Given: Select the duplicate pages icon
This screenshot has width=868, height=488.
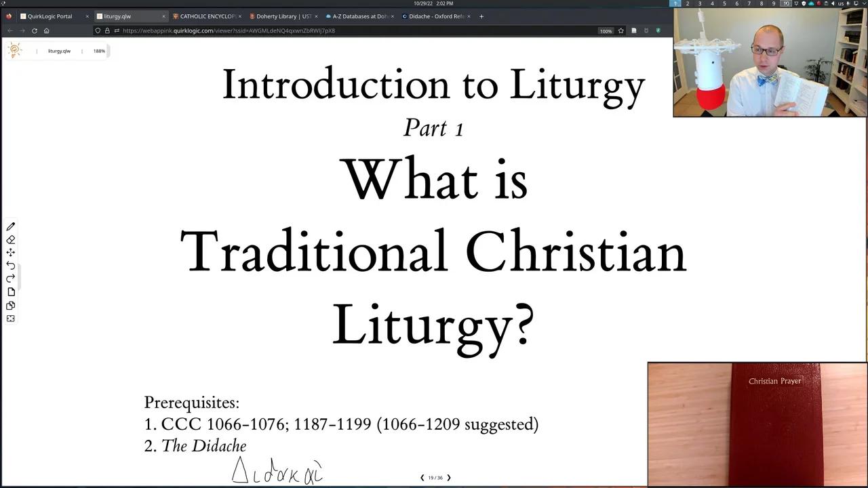Looking at the screenshot, I should (x=11, y=305).
